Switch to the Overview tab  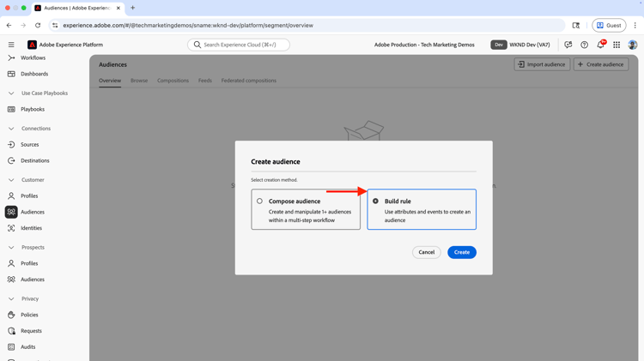pyautogui.click(x=110, y=81)
